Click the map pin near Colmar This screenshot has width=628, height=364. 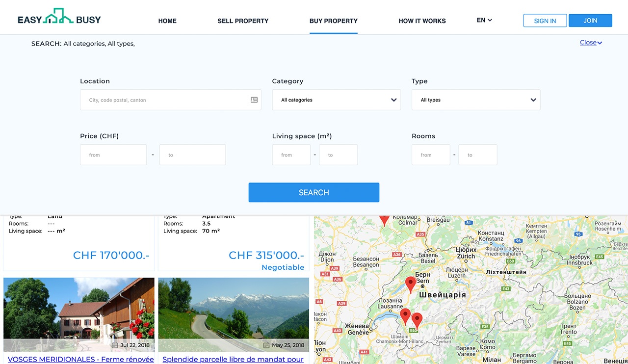click(384, 219)
